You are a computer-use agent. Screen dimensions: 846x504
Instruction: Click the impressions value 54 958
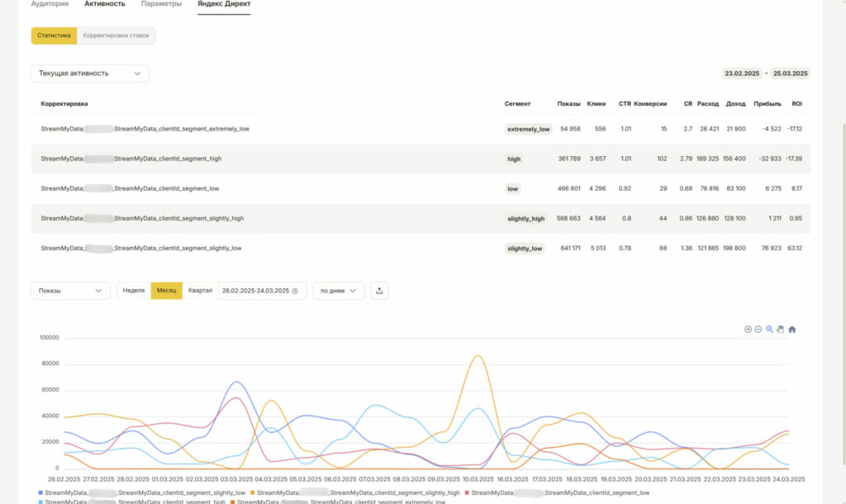[570, 129]
